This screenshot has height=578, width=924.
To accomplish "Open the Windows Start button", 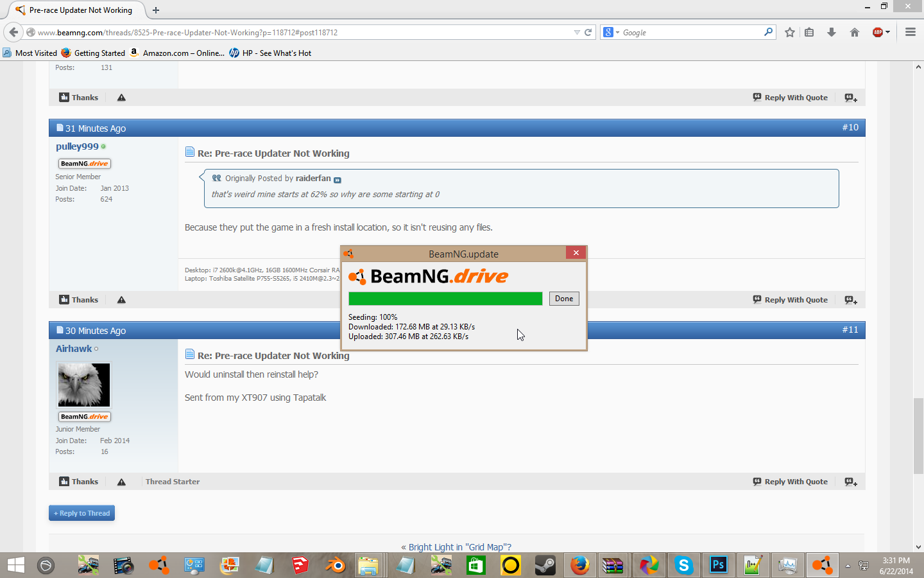I will click(x=15, y=565).
